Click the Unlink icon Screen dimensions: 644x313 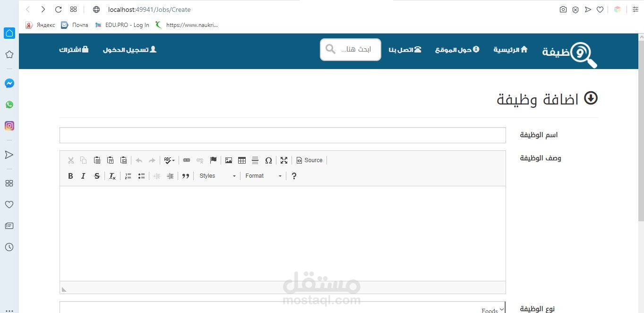coord(200,160)
